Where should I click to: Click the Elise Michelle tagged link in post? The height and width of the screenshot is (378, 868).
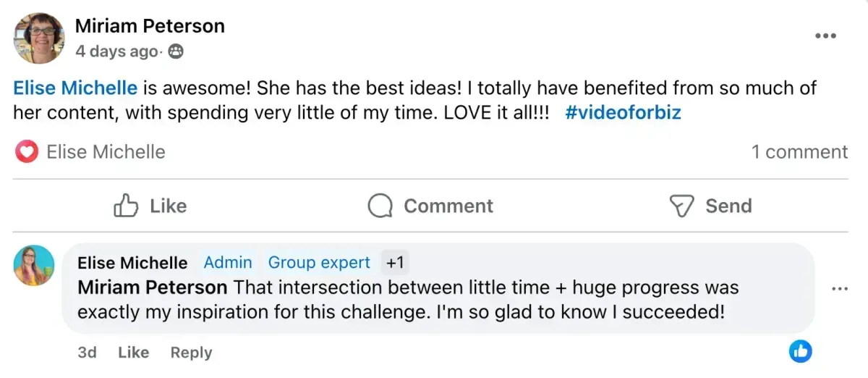75,88
